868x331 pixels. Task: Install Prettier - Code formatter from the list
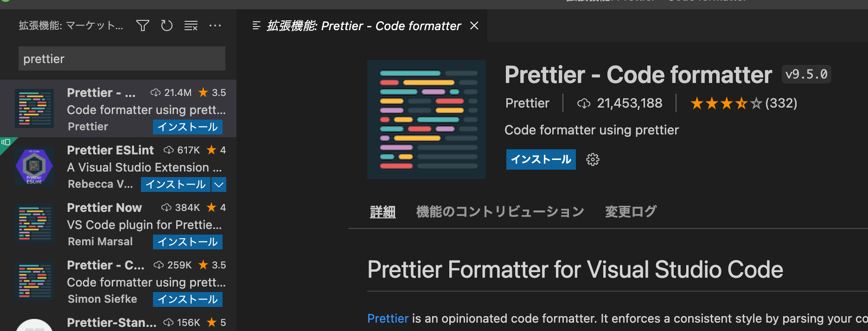point(188,127)
